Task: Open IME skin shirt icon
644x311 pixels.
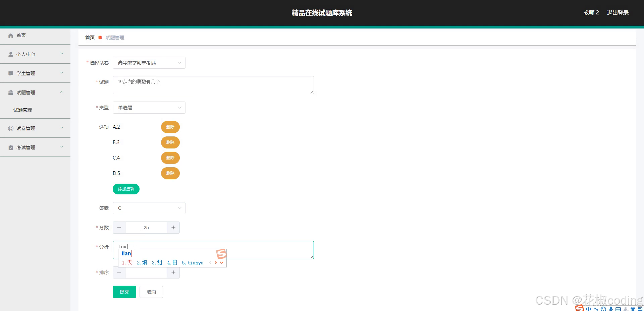Action: [633, 309]
